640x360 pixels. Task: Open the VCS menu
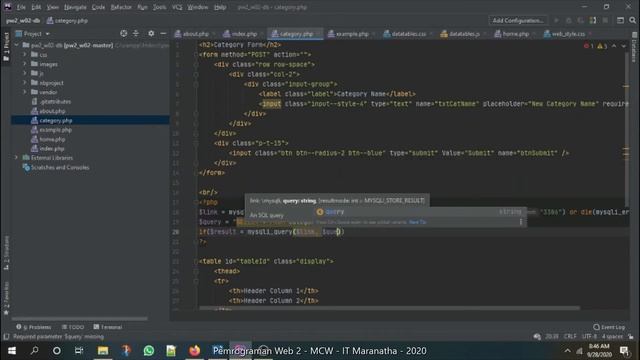(x=177, y=7)
